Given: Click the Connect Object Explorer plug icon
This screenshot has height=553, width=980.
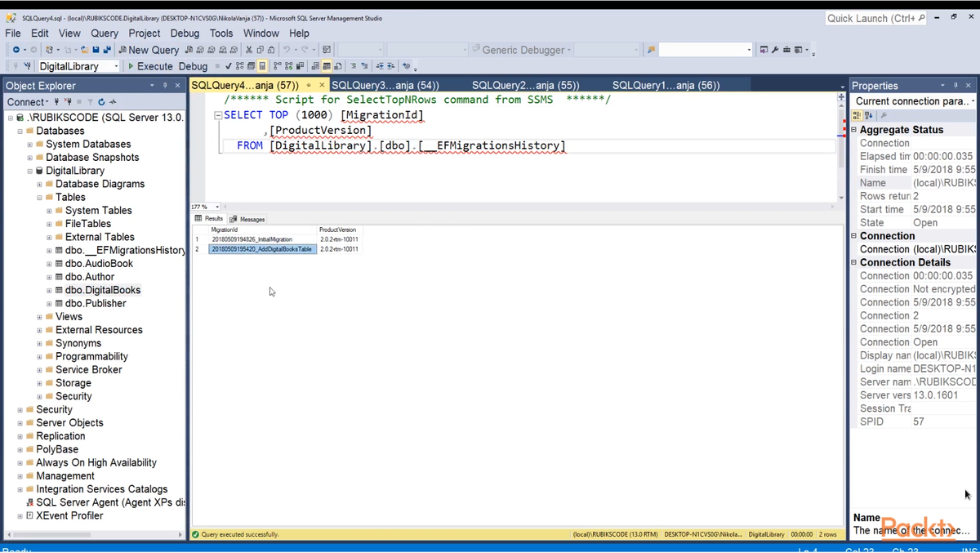Looking at the screenshot, I should [56, 102].
